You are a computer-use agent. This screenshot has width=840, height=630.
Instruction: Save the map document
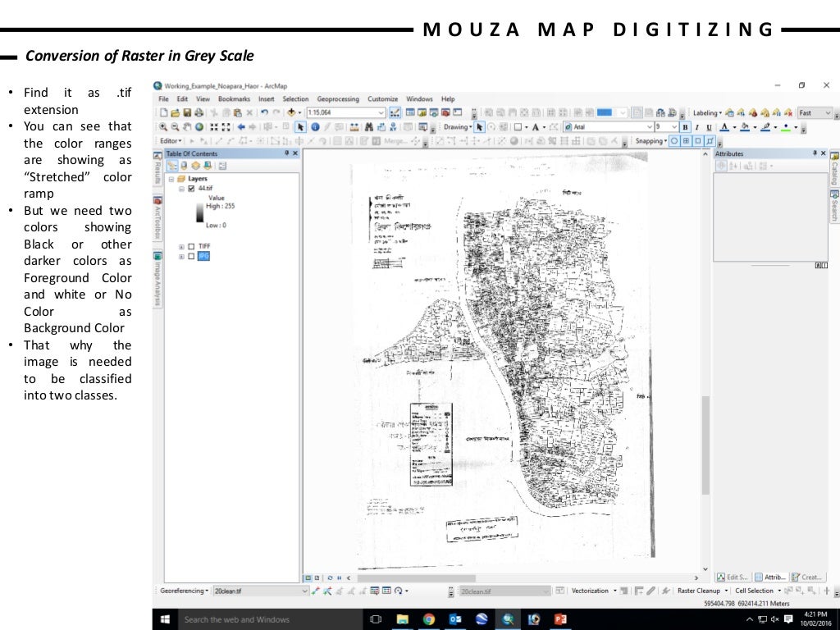pyautogui.click(x=187, y=112)
